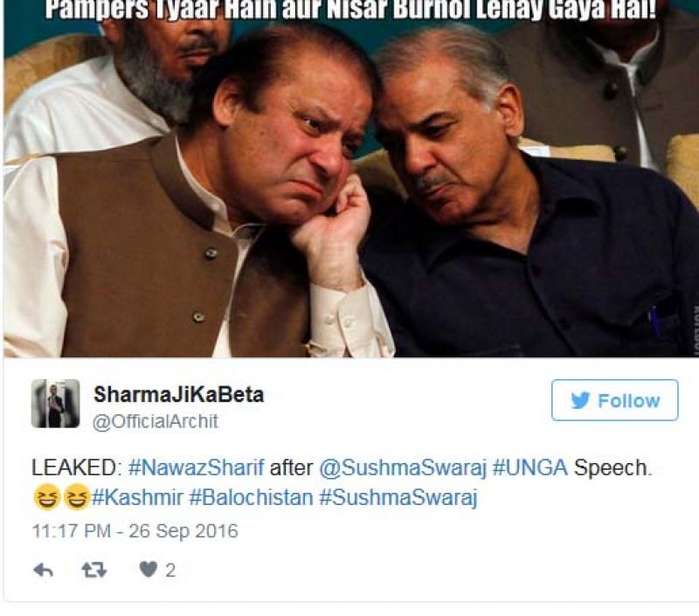Open the #UNGA hashtag
The image size is (699, 616).
click(x=530, y=468)
